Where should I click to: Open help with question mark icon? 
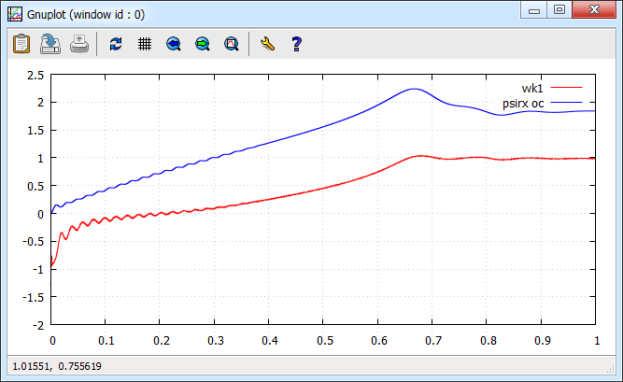(296, 44)
